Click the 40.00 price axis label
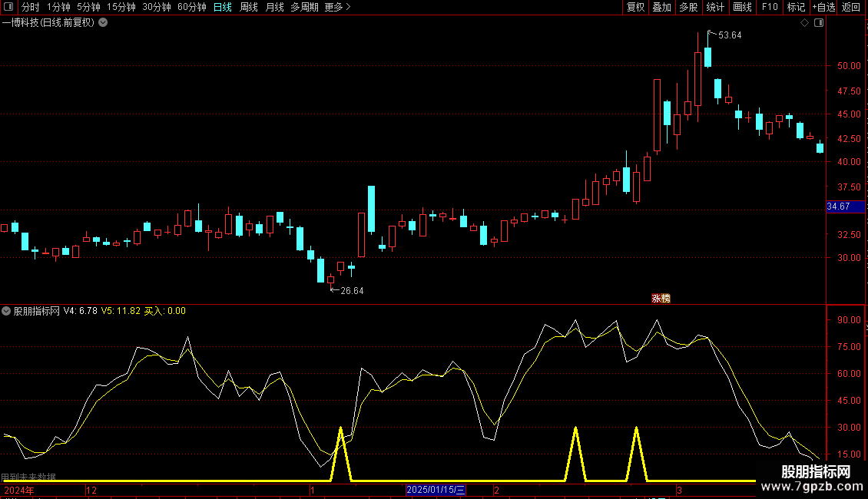The width and height of the screenshot is (868, 499). click(x=849, y=162)
